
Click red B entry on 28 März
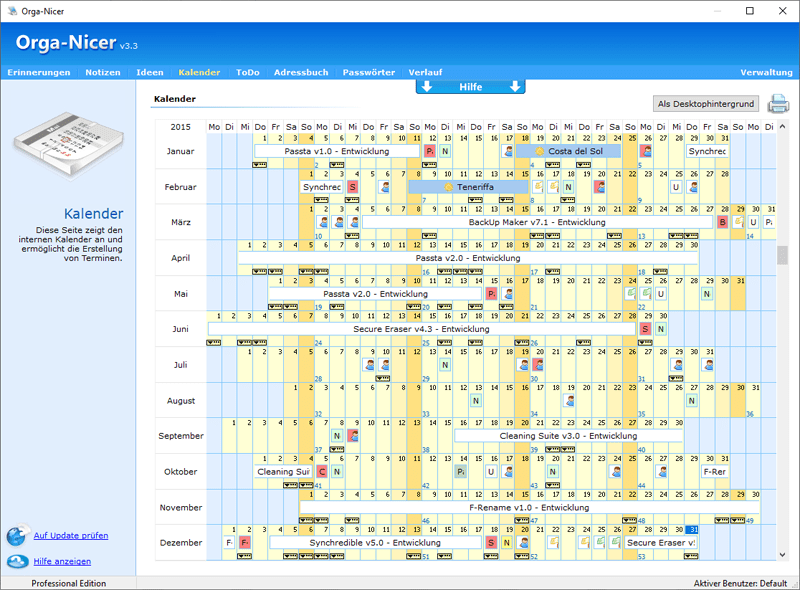click(x=722, y=222)
